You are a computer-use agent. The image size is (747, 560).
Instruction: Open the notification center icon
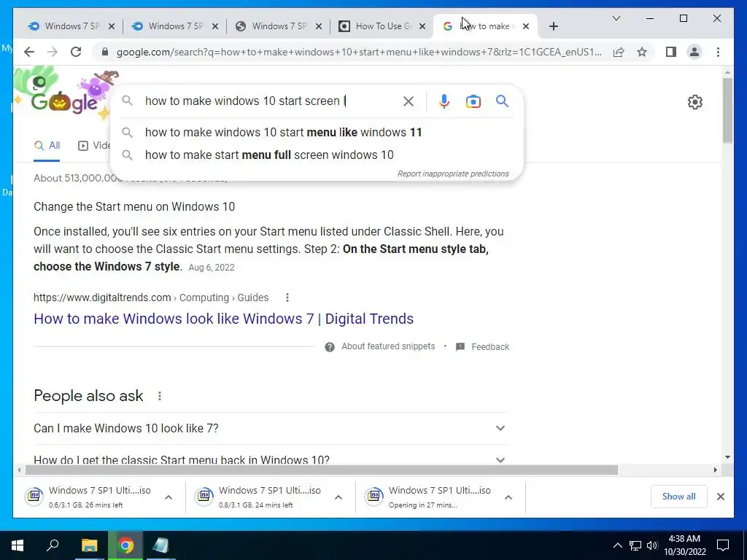tap(723, 545)
